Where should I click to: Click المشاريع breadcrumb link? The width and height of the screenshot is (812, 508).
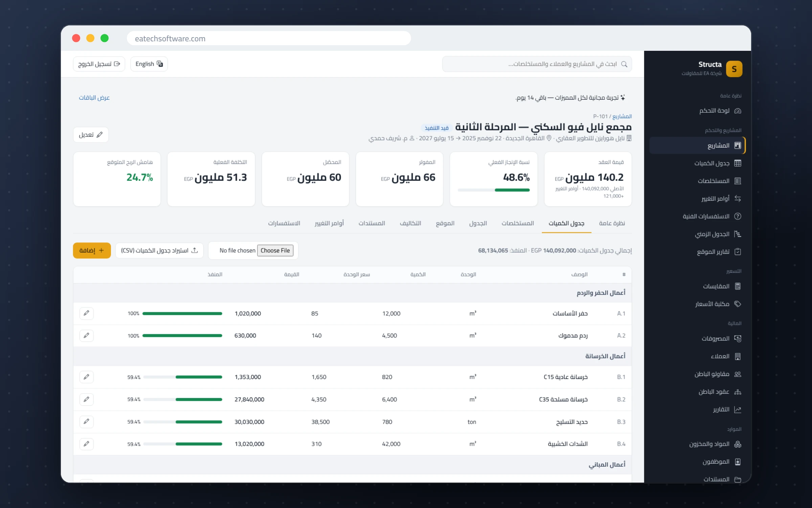622,116
